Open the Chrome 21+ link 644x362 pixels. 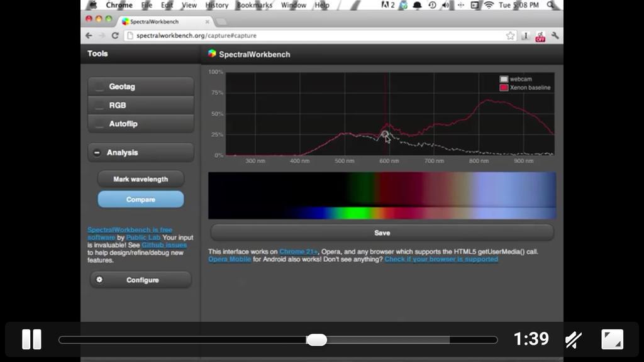[298, 251]
